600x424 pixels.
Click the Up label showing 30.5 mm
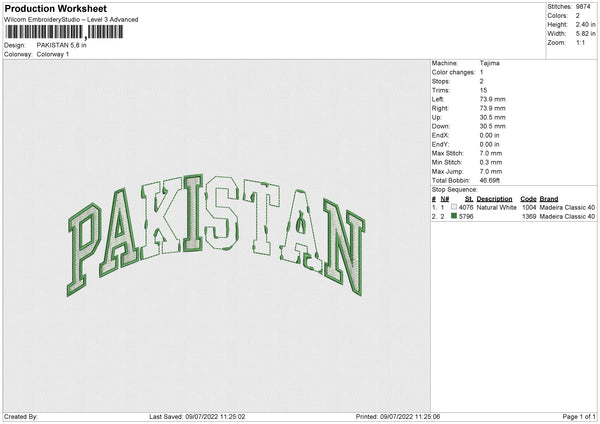coord(437,117)
